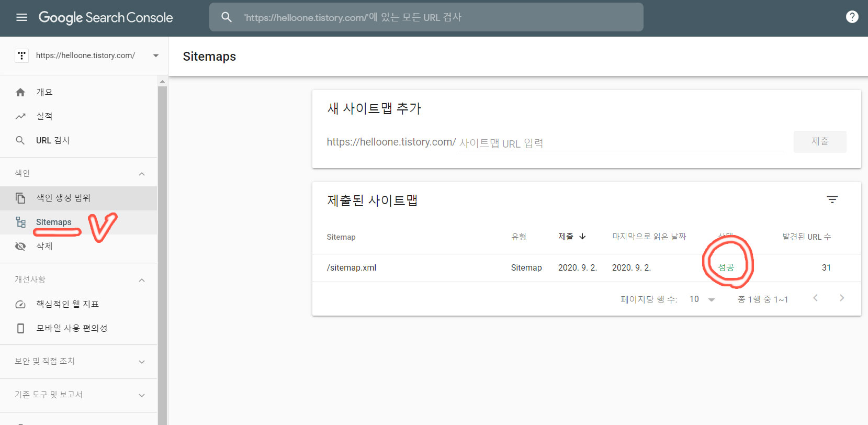Open 삭제 in the sidebar
Viewport: 868px width, 425px height.
point(78,246)
